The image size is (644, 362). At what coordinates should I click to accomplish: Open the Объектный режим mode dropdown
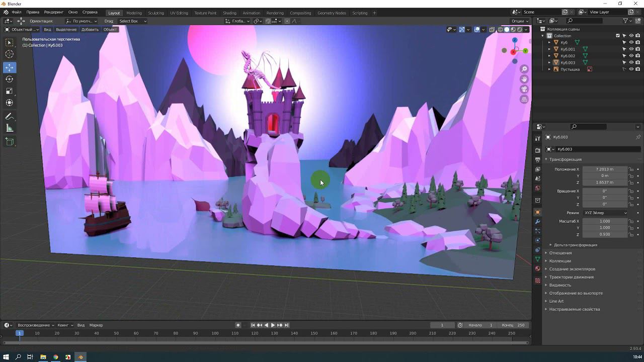coord(22,30)
